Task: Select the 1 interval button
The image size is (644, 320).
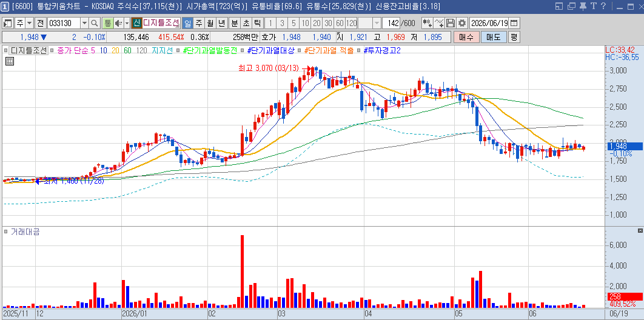Action: coord(270,23)
